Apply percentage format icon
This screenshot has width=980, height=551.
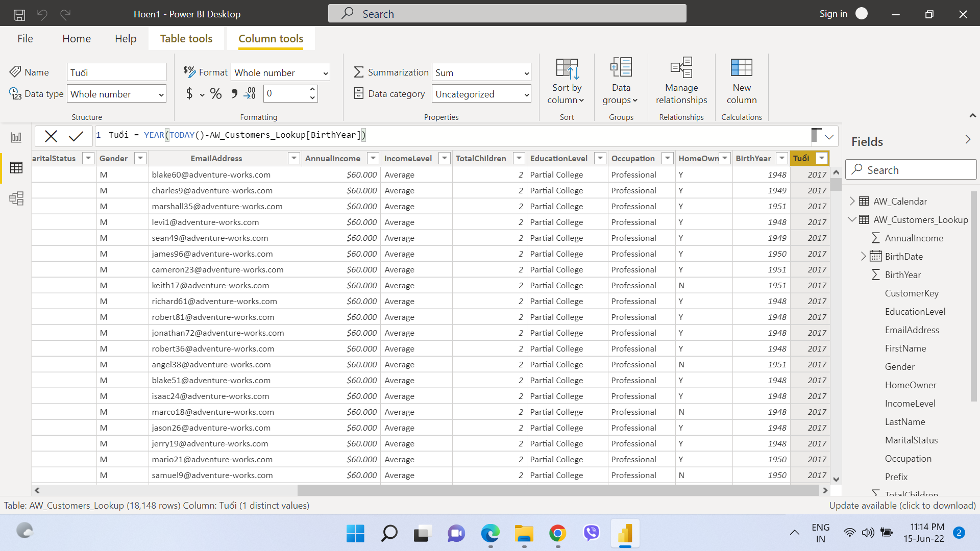click(216, 94)
